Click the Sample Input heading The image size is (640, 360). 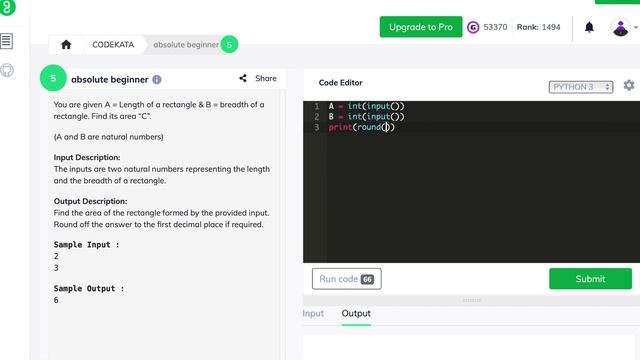pyautogui.click(x=86, y=244)
